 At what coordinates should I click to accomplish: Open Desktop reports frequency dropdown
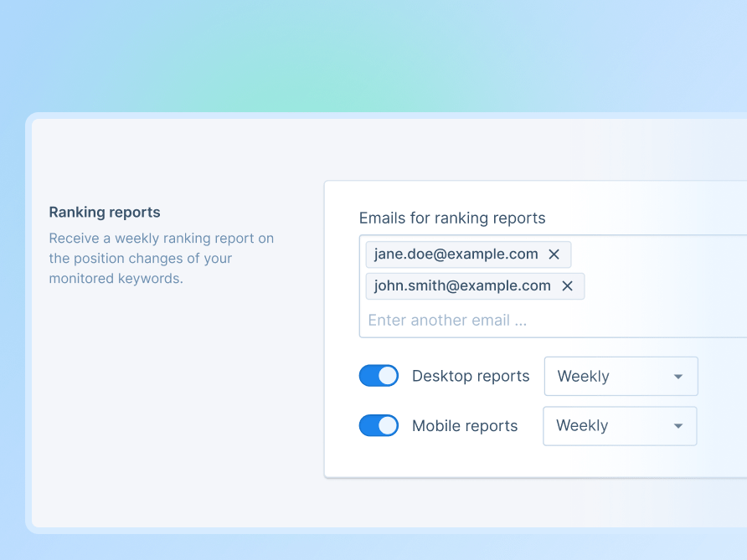(621, 376)
